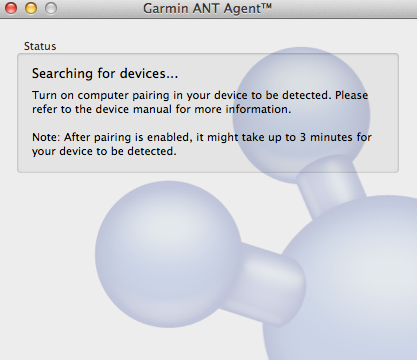Close the Garmin ANT Agent window

click(x=11, y=8)
